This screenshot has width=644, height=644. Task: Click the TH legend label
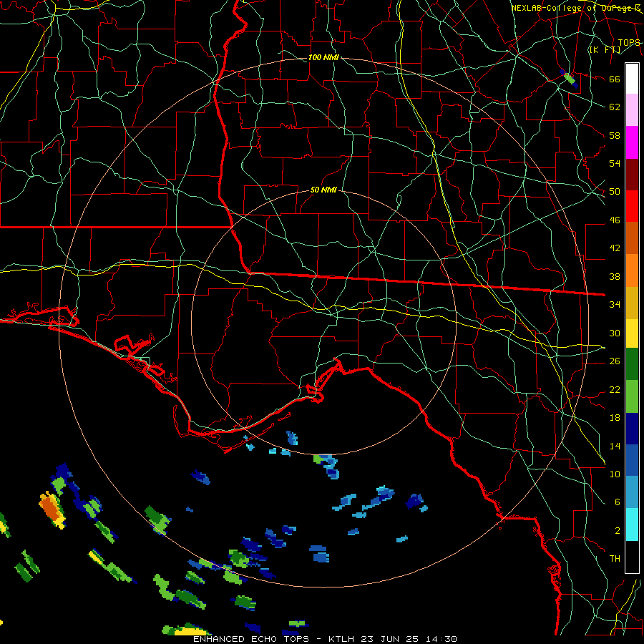coord(615,559)
